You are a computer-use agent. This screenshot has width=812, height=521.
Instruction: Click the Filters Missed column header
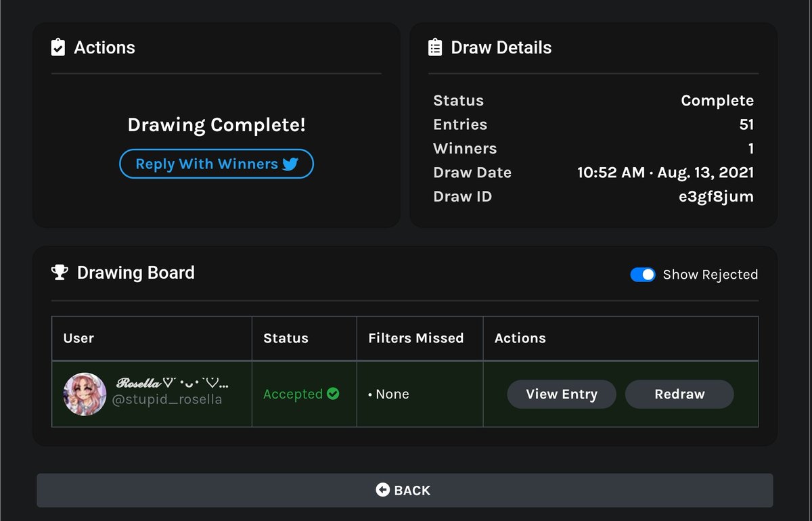[416, 338]
